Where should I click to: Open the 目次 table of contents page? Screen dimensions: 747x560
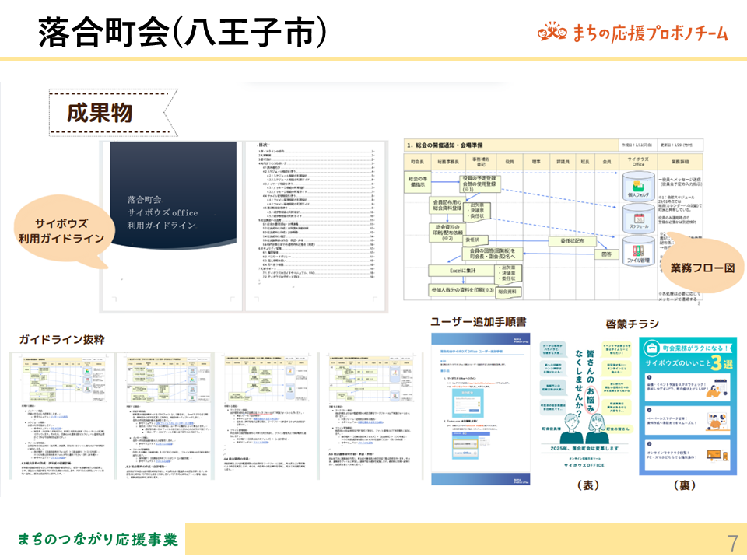pos(317,226)
